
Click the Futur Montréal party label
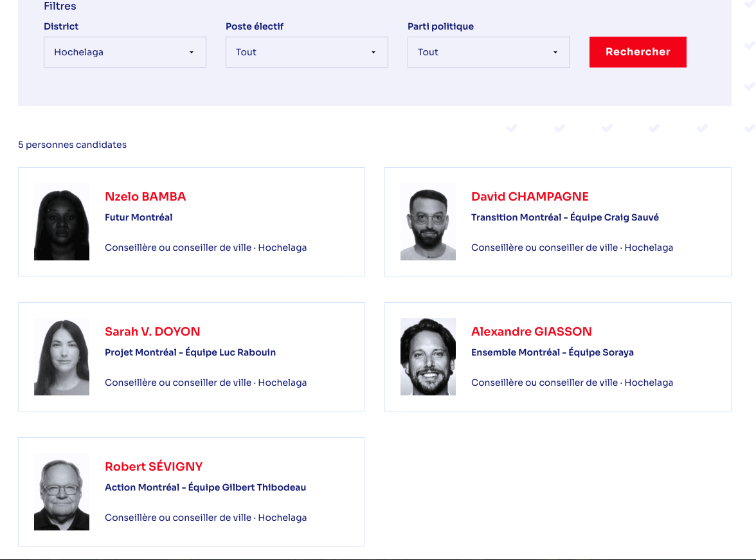139,217
